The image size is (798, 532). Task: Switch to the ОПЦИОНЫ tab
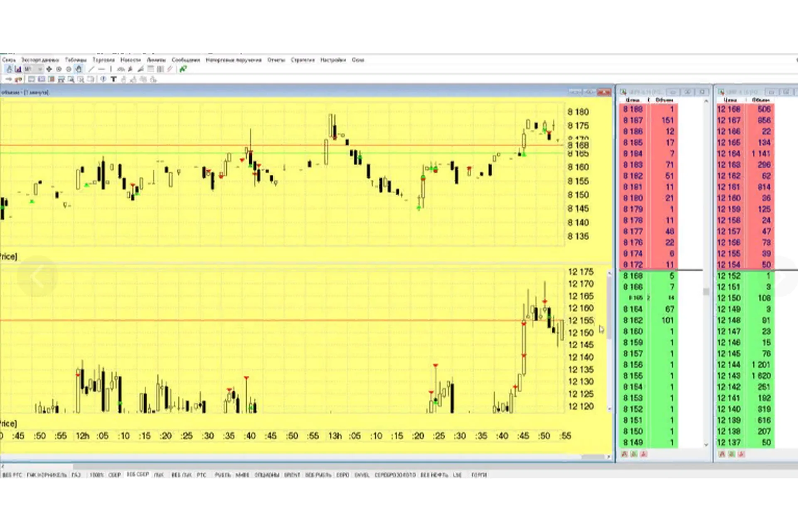[266, 475]
